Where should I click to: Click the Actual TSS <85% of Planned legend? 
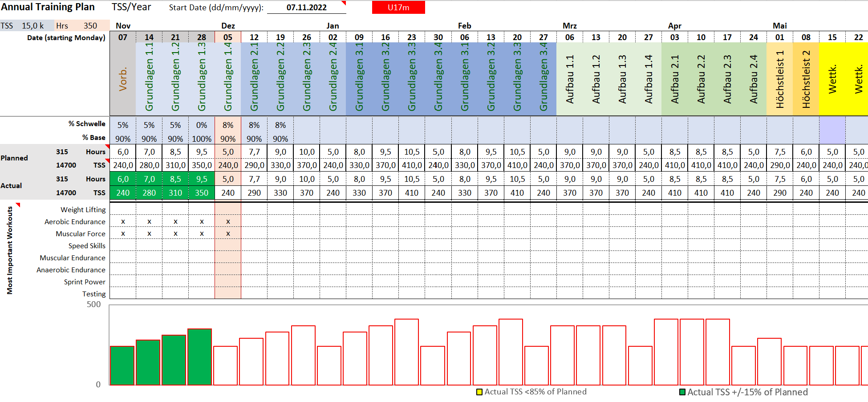(531, 392)
